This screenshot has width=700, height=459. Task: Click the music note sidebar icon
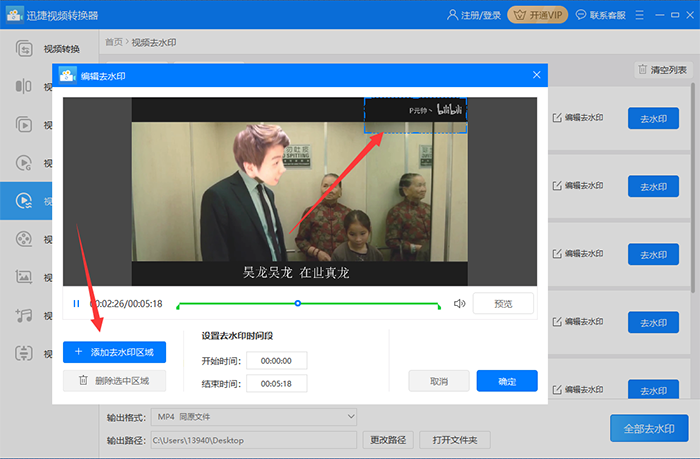point(23,315)
